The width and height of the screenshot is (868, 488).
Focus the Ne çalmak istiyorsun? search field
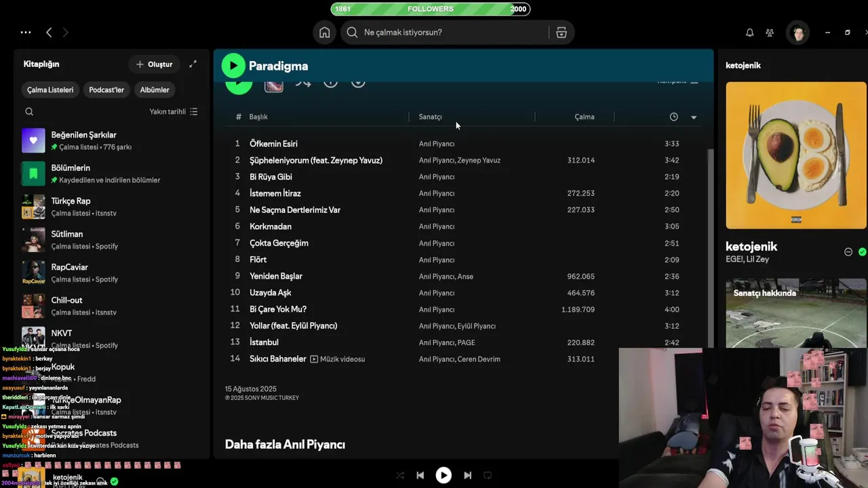pos(444,33)
